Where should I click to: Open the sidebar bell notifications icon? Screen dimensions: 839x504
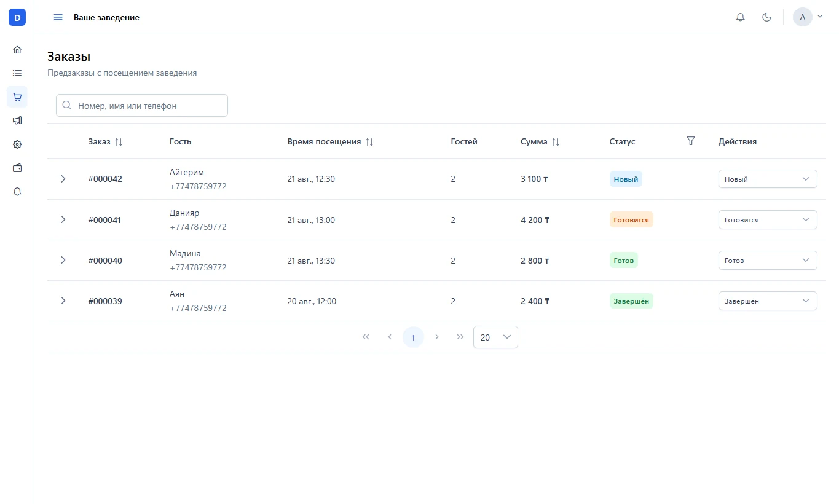coord(17,192)
